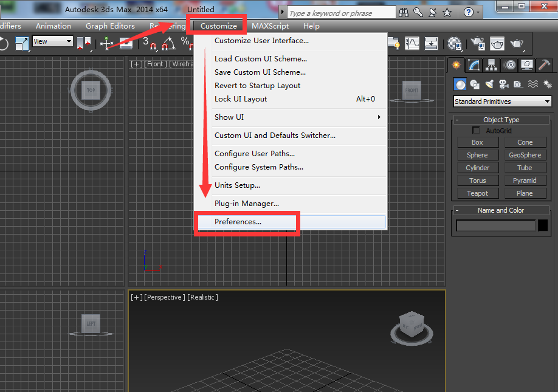Click the key Subscription Center icon
This screenshot has height=392, width=558.
(418, 13)
